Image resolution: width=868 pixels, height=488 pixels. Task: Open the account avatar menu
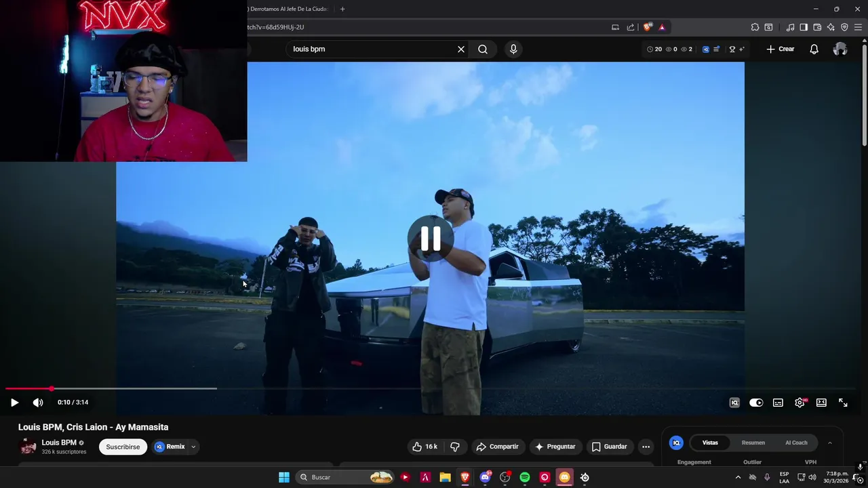pos(840,49)
